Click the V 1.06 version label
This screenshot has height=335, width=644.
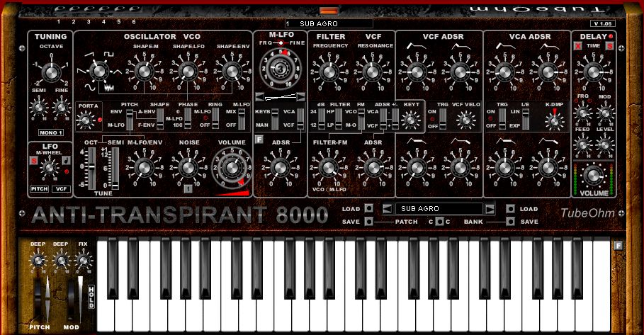click(x=602, y=24)
